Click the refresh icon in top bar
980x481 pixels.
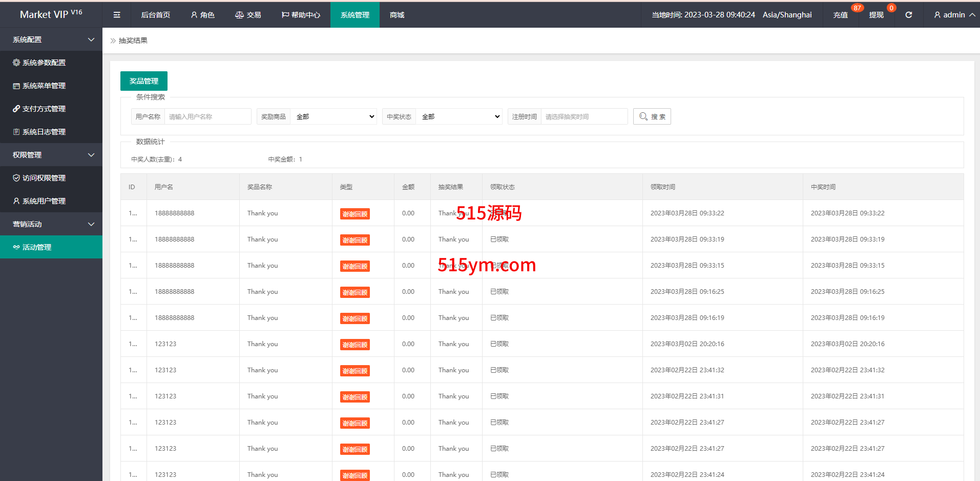pyautogui.click(x=908, y=15)
